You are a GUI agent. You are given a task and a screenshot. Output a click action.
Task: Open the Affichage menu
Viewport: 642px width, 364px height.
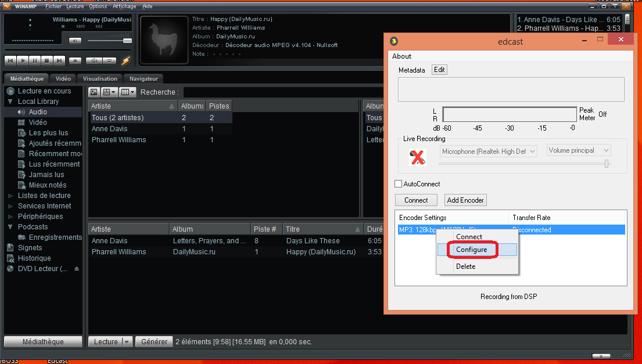124,6
